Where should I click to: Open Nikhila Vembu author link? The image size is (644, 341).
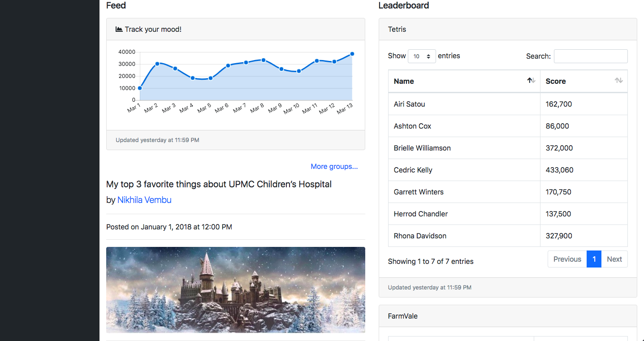[144, 200]
